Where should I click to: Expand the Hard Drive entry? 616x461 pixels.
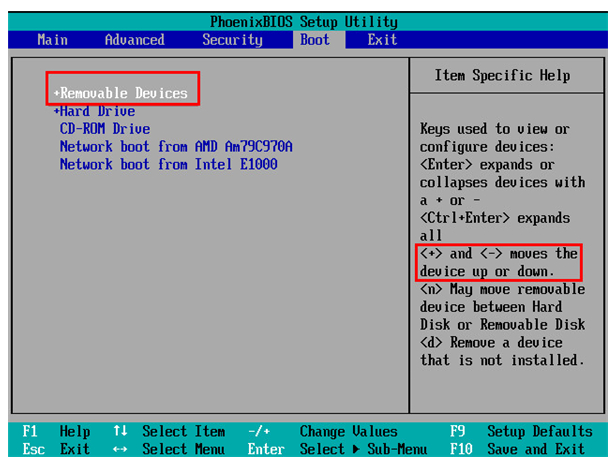94,111
